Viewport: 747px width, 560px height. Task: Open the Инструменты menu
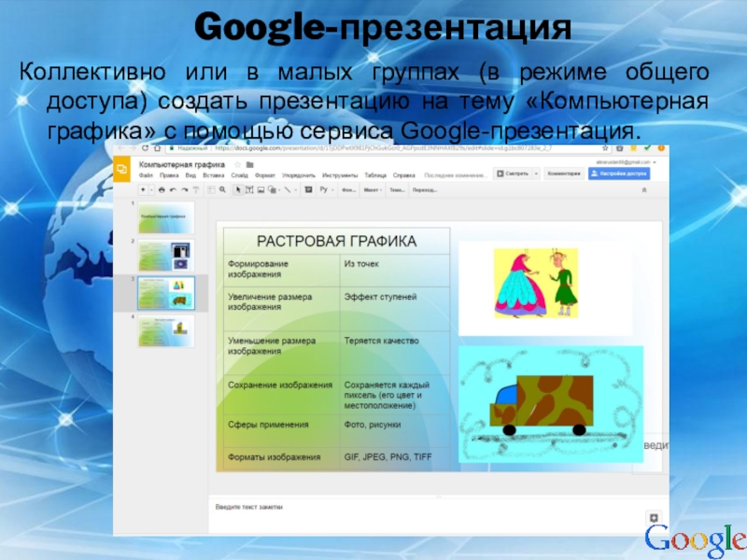tap(340, 175)
